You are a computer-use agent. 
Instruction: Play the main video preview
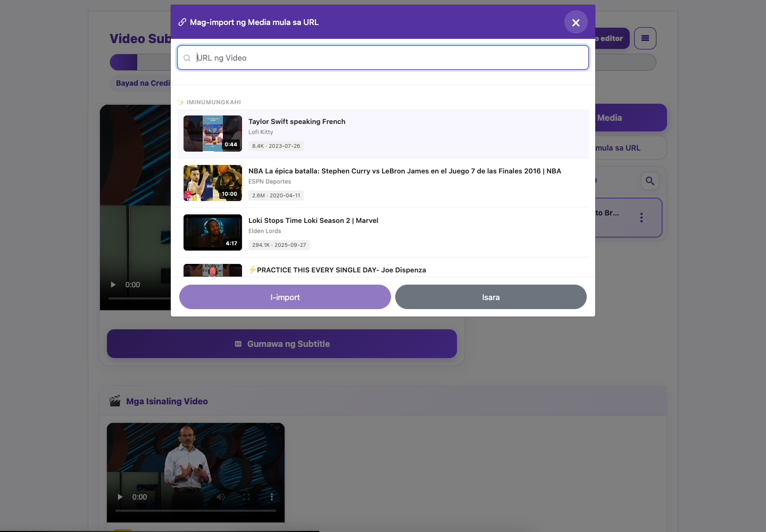113,285
